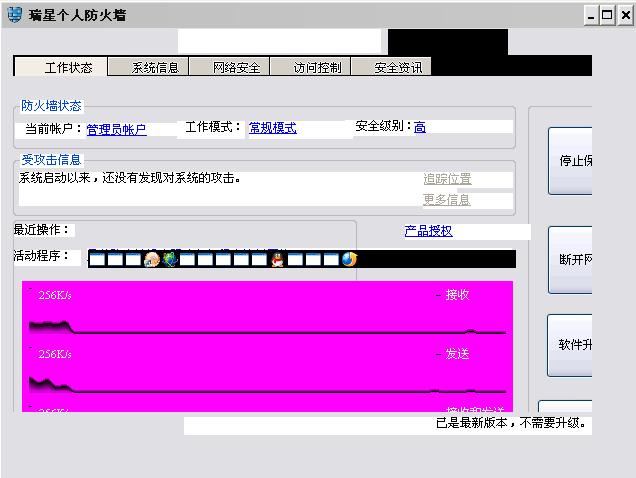The height and width of the screenshot is (478, 636).
Task: Click the face avatar icon in active programs
Action: click(x=152, y=259)
